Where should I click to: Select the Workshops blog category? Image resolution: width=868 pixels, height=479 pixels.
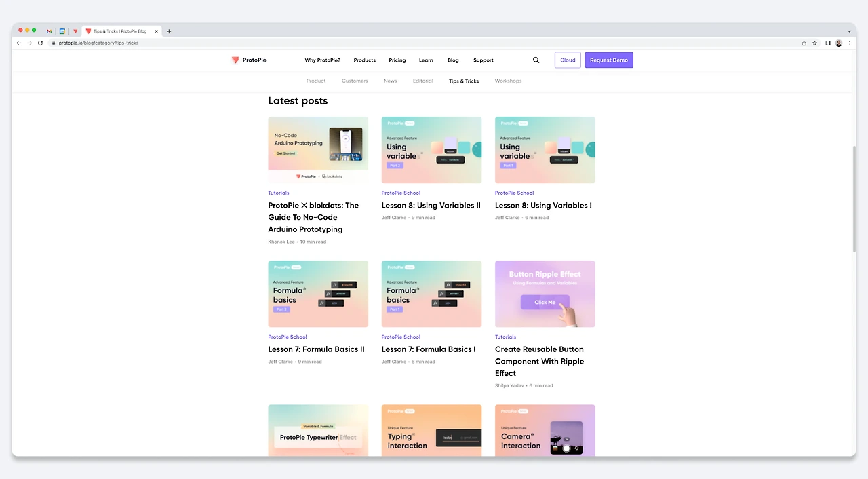click(508, 81)
